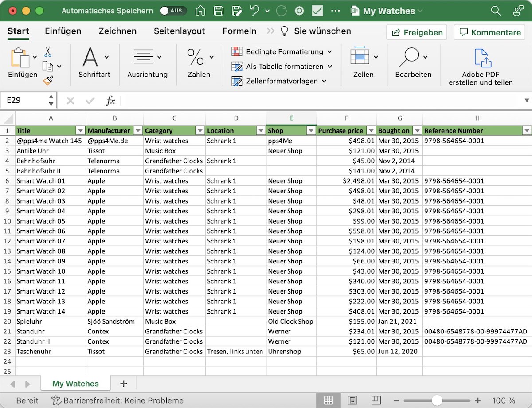Image resolution: width=532 pixels, height=408 pixels.
Task: Switch to Page Break preview icon
Action: pos(376,400)
